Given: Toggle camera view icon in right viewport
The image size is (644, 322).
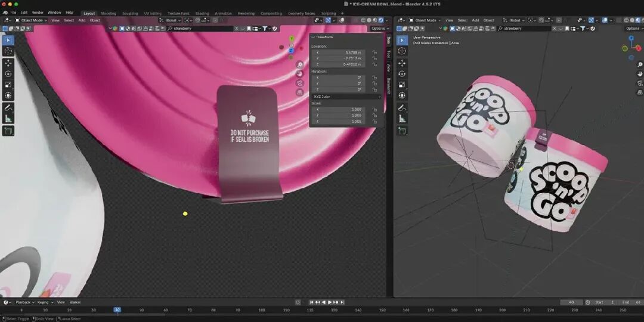Looking at the screenshot, I should pyautogui.click(x=640, y=83).
